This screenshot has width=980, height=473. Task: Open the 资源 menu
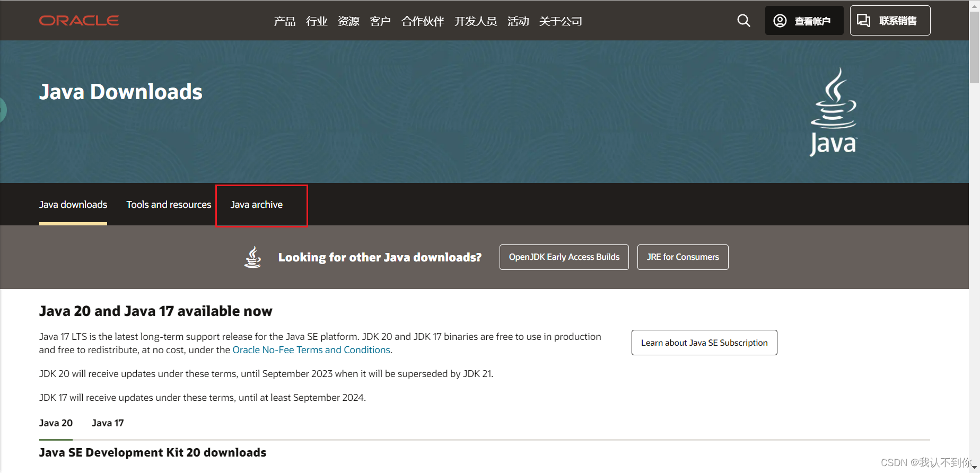point(348,21)
